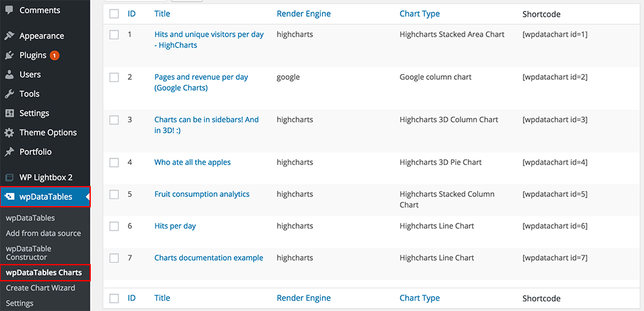This screenshot has height=311, width=644.
Task: Open Charts documentation example link
Action: (x=209, y=258)
